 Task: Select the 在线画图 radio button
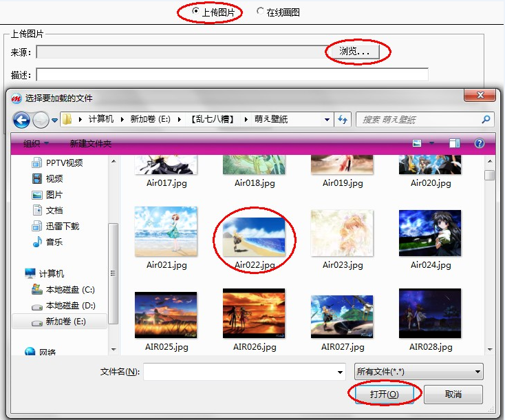click(260, 11)
